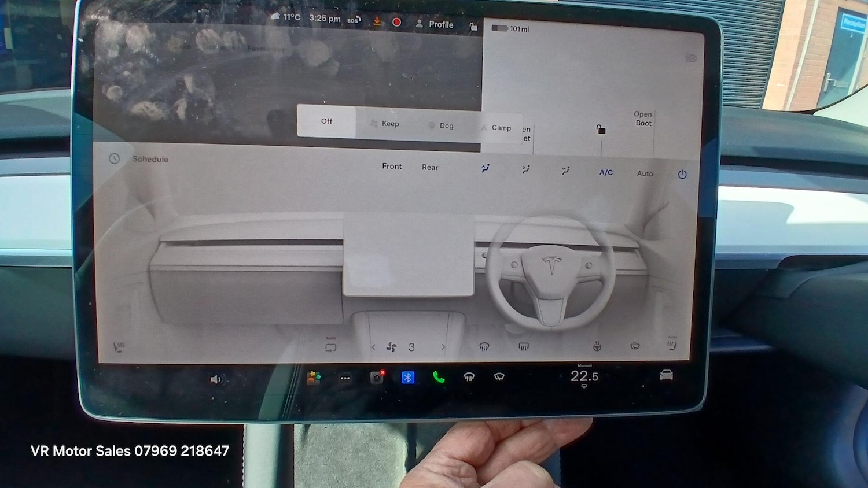
Task: Switch to the Rear climate tab
Action: tap(429, 167)
